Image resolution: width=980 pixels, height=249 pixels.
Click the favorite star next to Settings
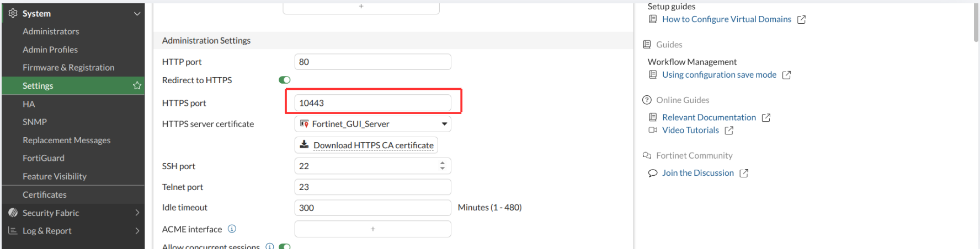[137, 85]
